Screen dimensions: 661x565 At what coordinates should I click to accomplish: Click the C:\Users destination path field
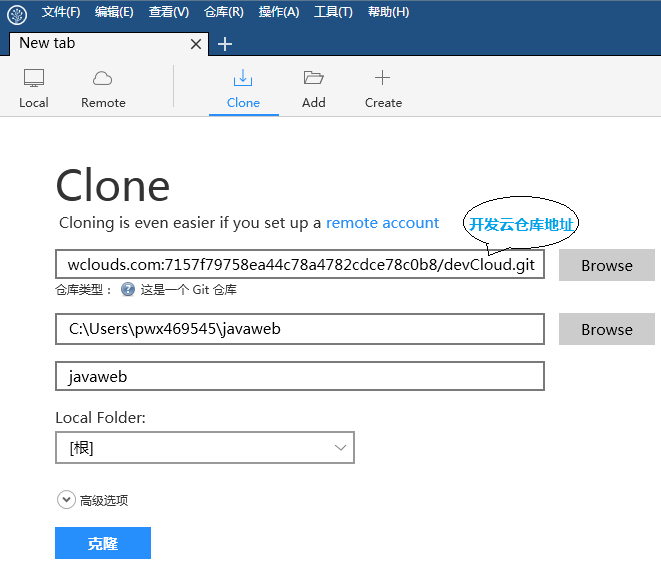click(x=300, y=329)
